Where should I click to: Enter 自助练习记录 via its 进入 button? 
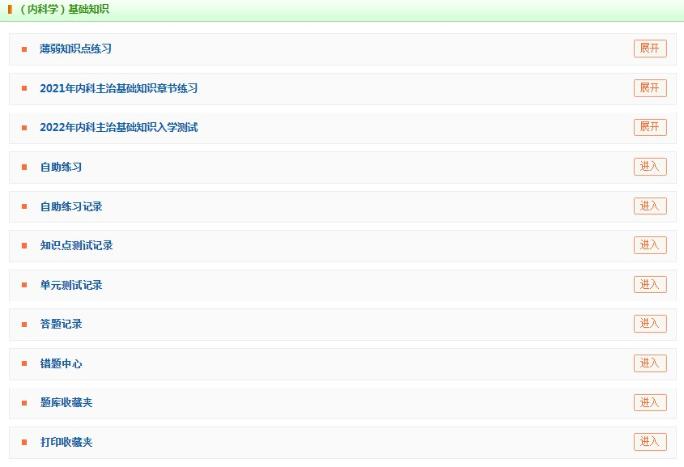click(649, 206)
